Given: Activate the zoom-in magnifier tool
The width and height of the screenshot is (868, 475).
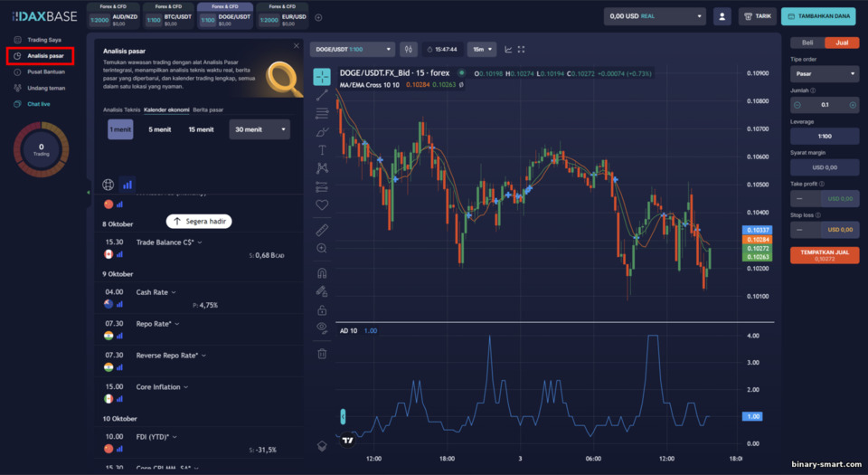Looking at the screenshot, I should tap(322, 248).
